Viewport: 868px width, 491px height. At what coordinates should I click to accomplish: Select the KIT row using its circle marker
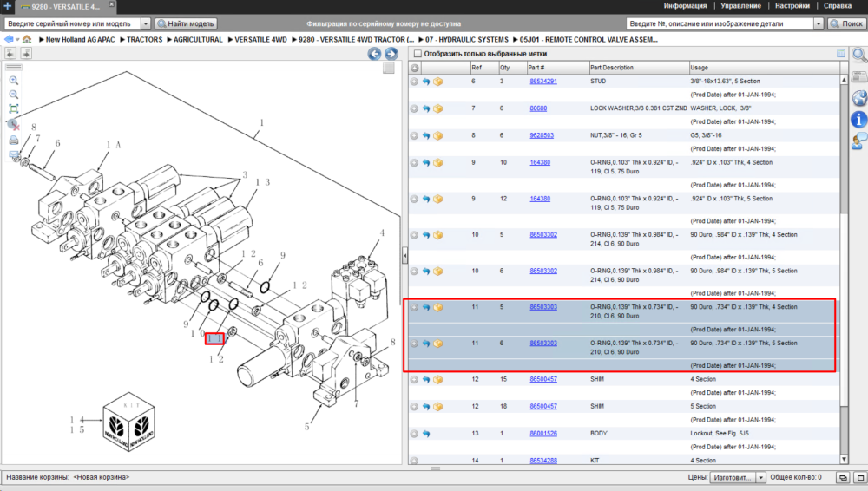414,461
